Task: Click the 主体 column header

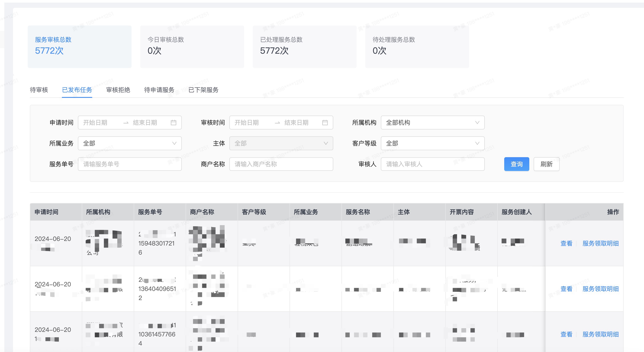Action: [420, 212]
